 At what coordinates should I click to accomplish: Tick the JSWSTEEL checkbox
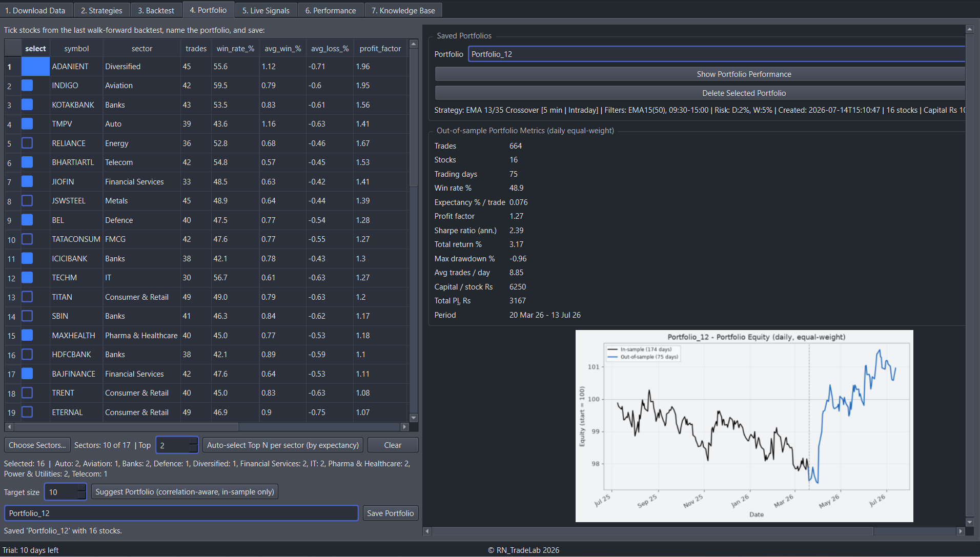(27, 201)
